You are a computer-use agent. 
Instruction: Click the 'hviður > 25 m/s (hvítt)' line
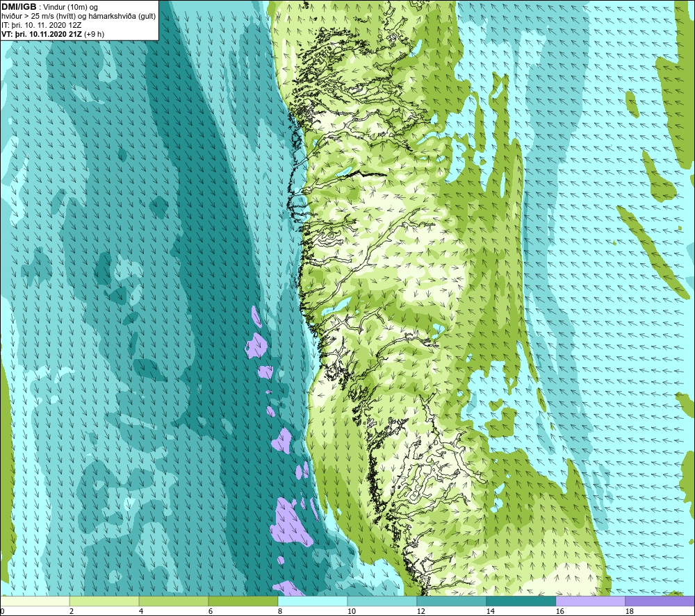tap(39, 16)
